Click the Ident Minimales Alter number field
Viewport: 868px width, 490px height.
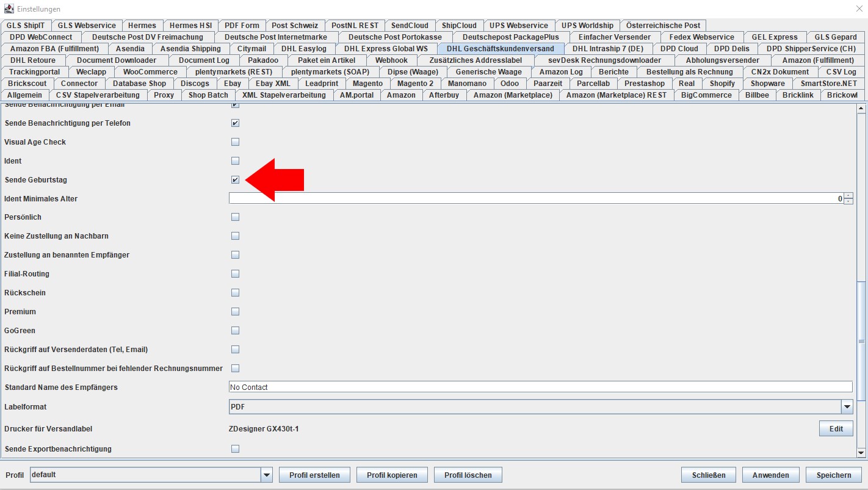tap(536, 199)
